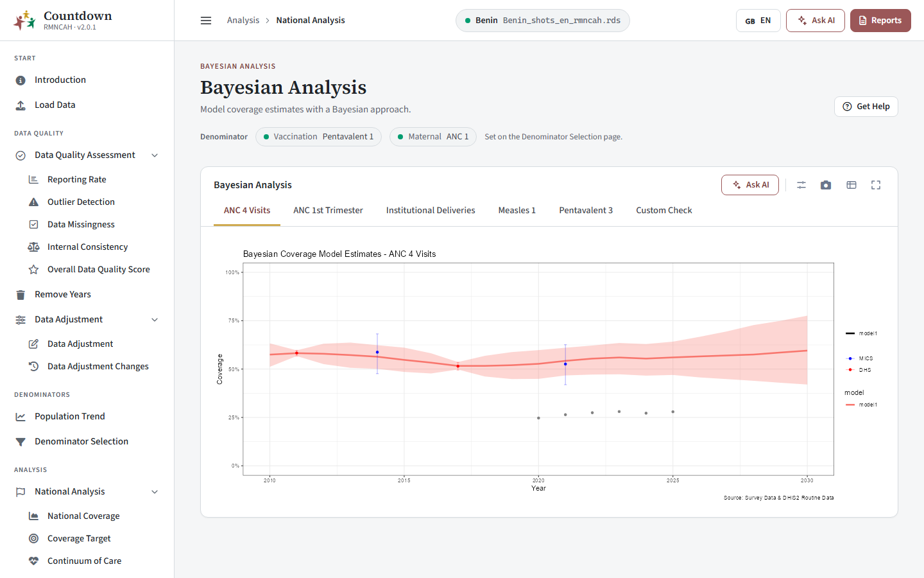The height and width of the screenshot is (578, 924).
Task: Show data table view icon
Action: coord(851,185)
